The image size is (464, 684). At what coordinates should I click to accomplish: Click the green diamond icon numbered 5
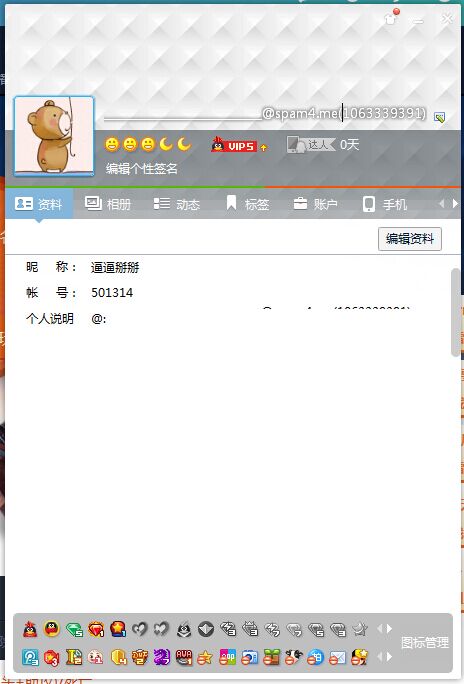[x=74, y=629]
